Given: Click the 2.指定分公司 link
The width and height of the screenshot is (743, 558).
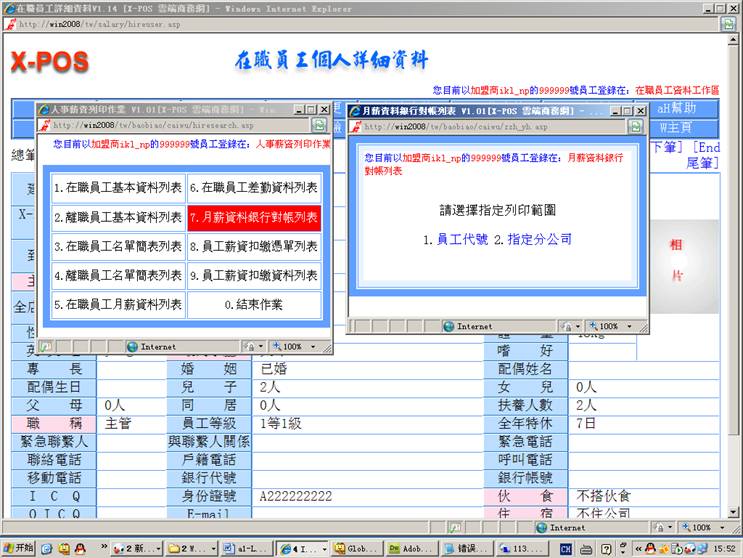Looking at the screenshot, I should tap(539, 240).
